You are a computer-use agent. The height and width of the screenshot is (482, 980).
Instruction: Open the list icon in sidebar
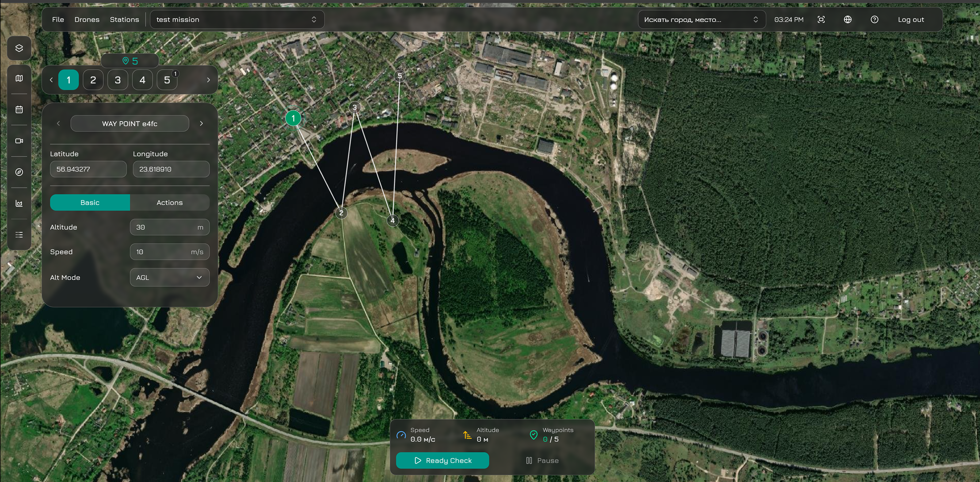click(19, 235)
